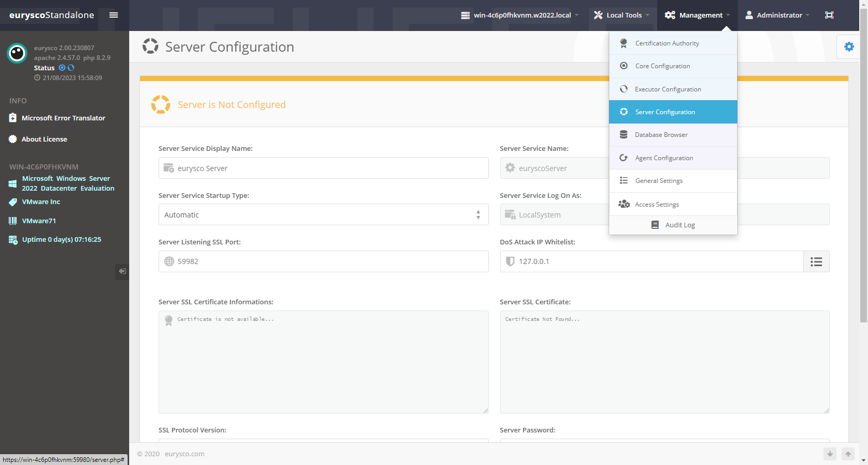This screenshot has height=465, width=868.
Task: Select Certification Authority menu entry
Action: coord(673,43)
